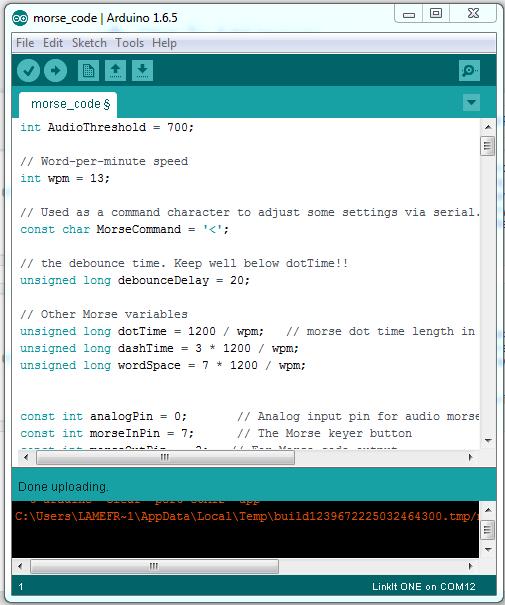This screenshot has height=605, width=505.
Task: Click the editor vertical scrollbar thumb
Action: 488,146
